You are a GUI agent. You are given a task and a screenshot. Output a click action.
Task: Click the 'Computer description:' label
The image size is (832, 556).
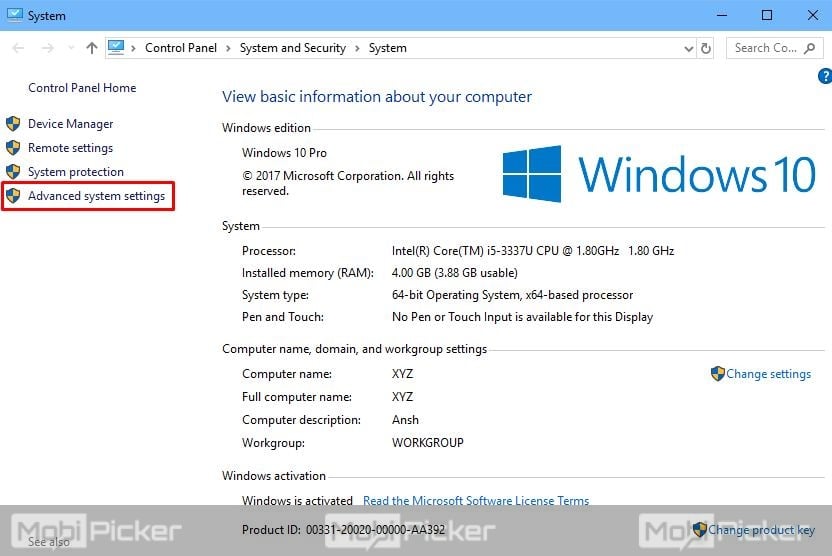[x=301, y=420]
